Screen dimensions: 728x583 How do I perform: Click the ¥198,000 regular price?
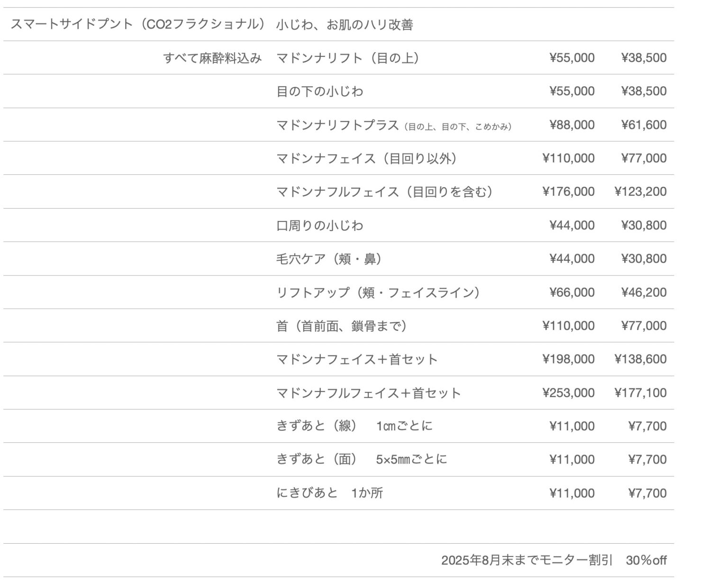click(568, 359)
